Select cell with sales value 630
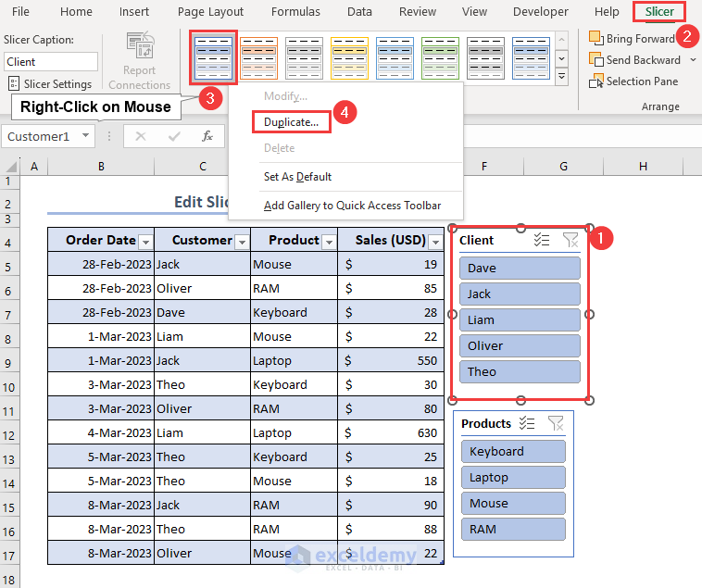The width and height of the screenshot is (702, 588). pos(391,432)
